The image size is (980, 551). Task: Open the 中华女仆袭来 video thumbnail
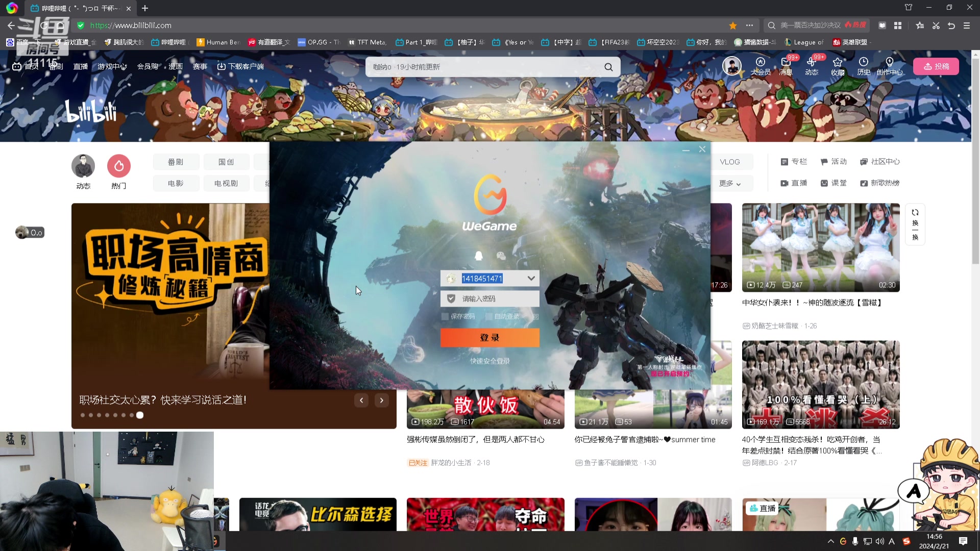click(821, 247)
